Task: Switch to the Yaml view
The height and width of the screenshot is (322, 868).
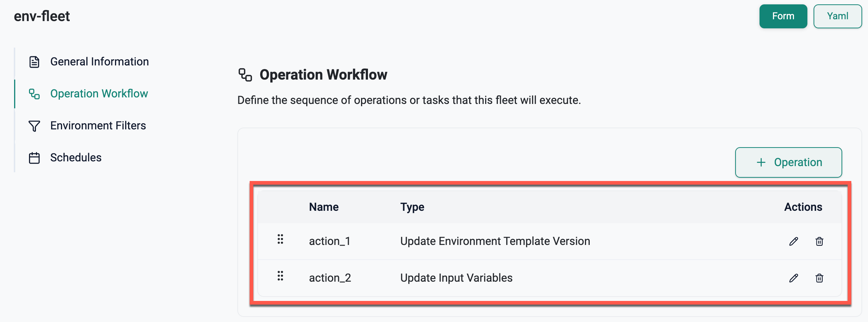Action: click(x=838, y=16)
